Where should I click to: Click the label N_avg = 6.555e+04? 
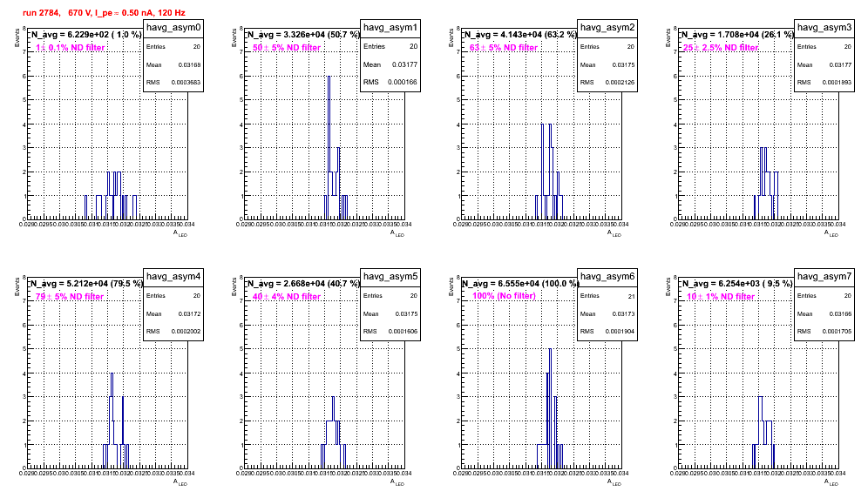tap(519, 283)
